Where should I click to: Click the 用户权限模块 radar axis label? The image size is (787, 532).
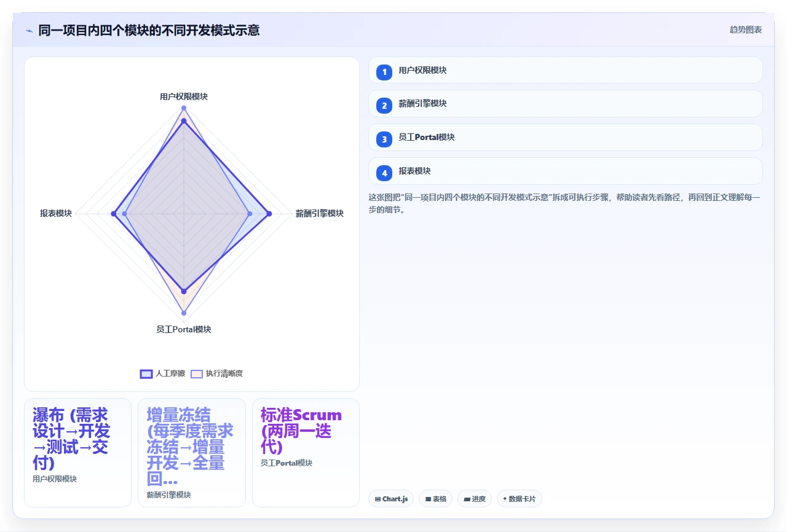183,97
